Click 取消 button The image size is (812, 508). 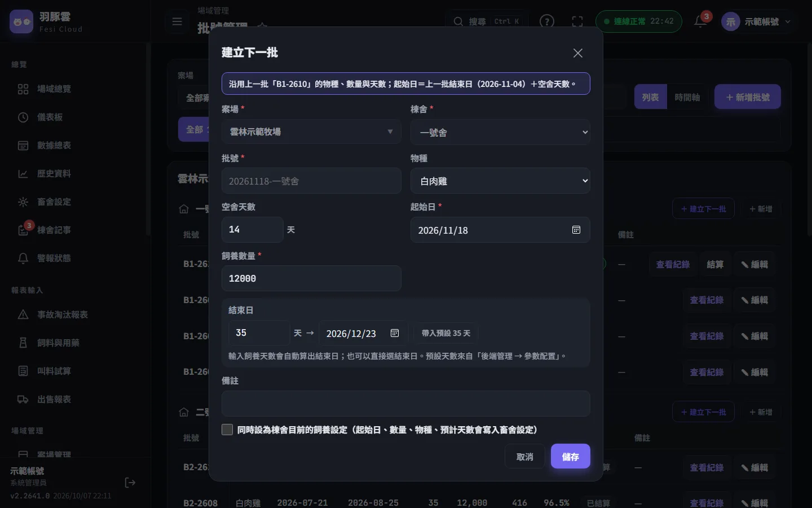[x=524, y=457]
